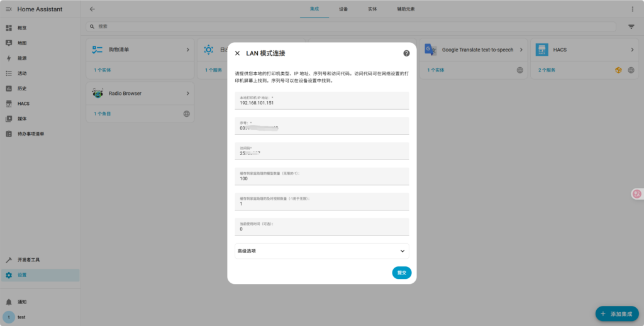Collapse the sidebar with the menu icon

[9, 9]
